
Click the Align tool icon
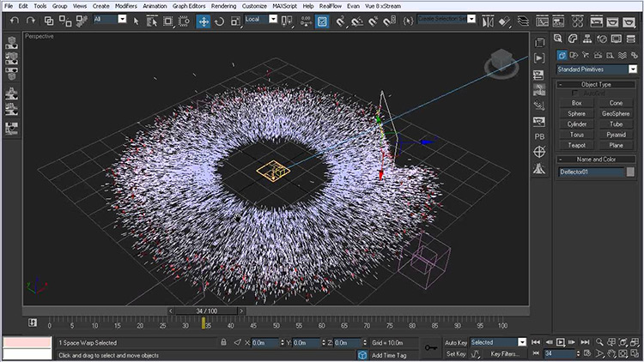pyautogui.click(x=504, y=21)
